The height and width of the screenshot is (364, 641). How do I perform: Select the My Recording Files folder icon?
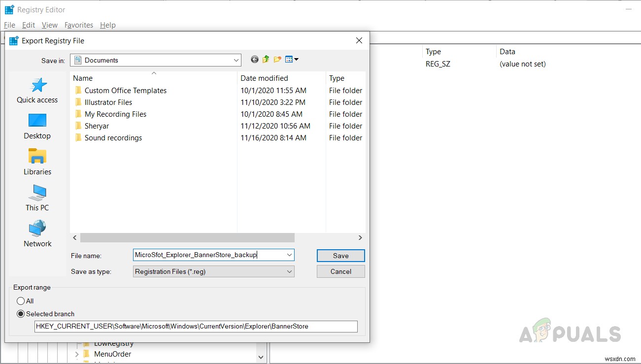click(78, 114)
